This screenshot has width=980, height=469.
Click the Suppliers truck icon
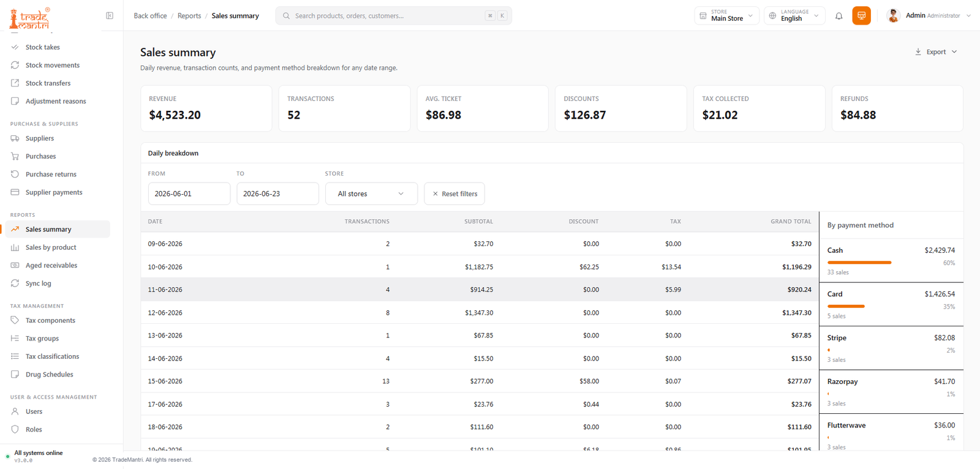(15, 138)
